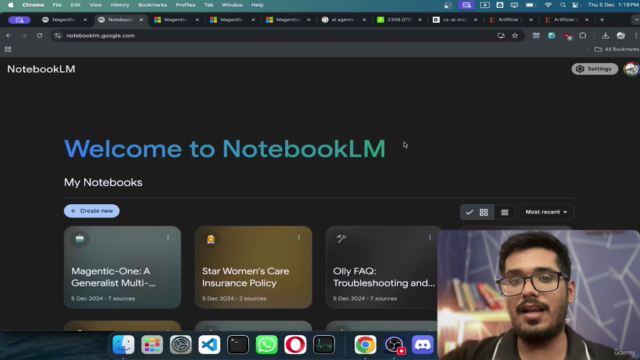
Task: Close the NotebookLM browser tab
Action: click(141, 20)
